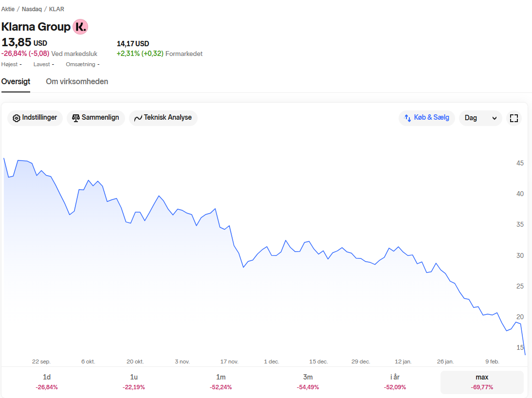Click the -22,19% one week value
The height and width of the screenshot is (398, 532).
pyautogui.click(x=134, y=387)
